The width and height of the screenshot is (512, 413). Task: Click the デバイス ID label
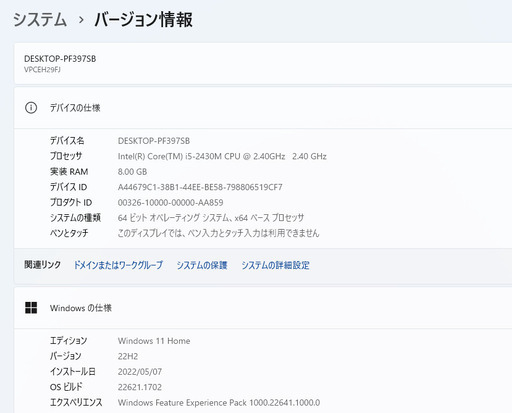[x=68, y=187]
